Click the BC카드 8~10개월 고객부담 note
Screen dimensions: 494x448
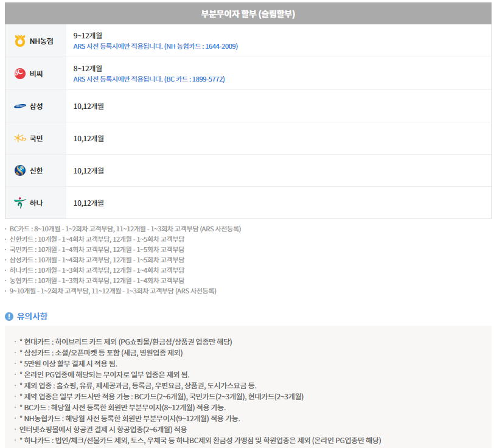coord(125,229)
